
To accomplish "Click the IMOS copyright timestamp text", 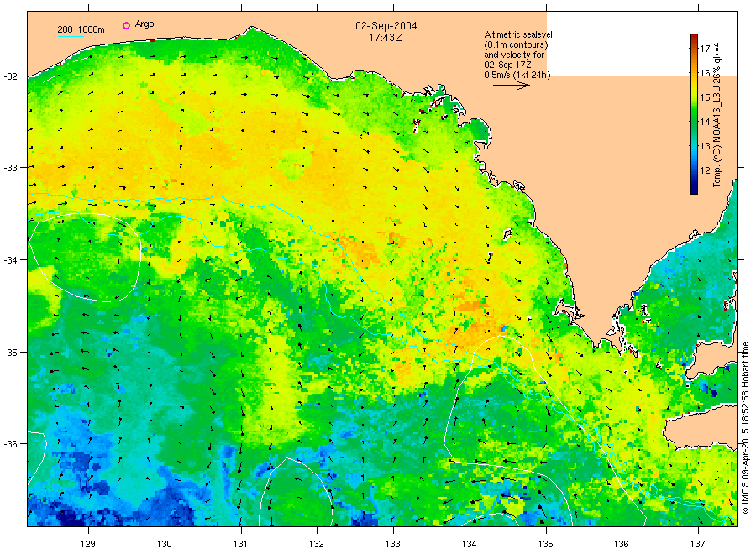I will pos(745,428).
